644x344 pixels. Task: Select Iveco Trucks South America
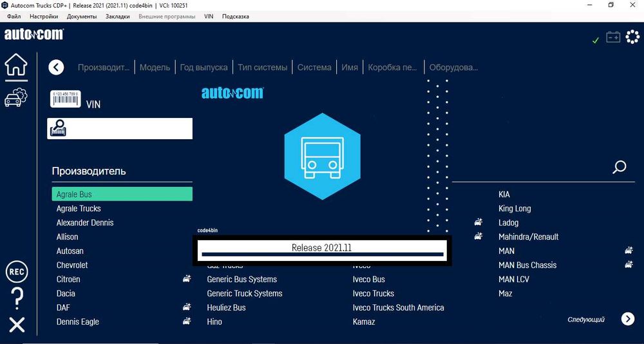pyautogui.click(x=399, y=307)
